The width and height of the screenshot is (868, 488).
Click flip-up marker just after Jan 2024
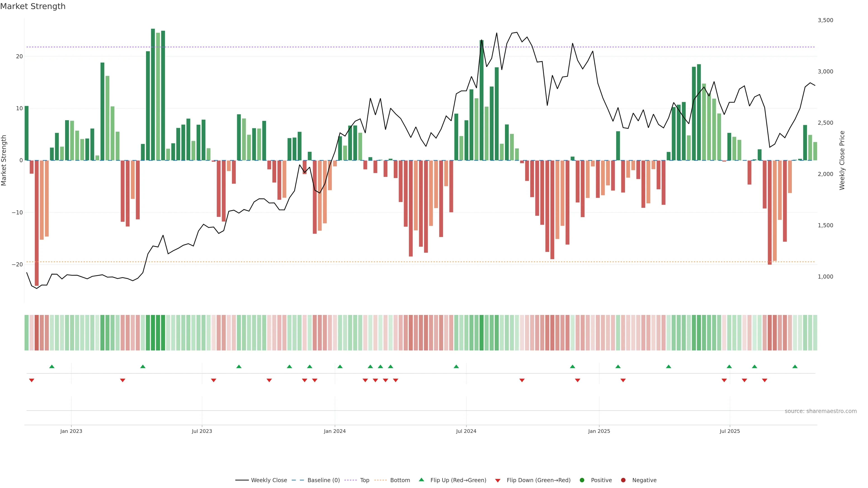point(340,366)
